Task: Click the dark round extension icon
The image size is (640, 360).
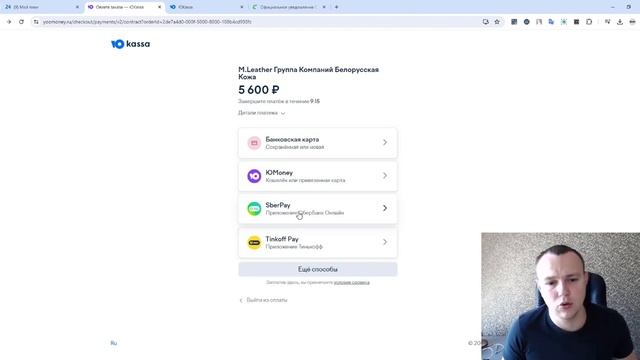Action: tap(527, 22)
